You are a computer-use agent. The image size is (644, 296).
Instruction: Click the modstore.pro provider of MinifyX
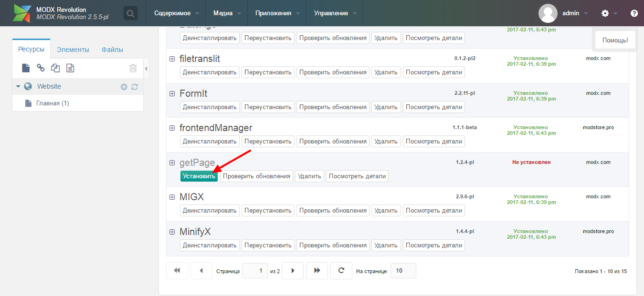598,231
